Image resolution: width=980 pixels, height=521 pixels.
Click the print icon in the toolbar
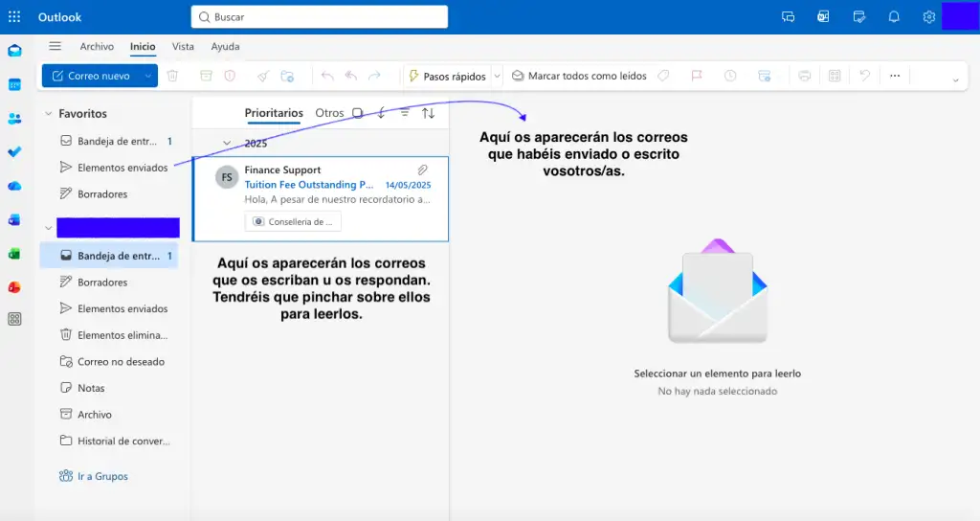point(805,76)
